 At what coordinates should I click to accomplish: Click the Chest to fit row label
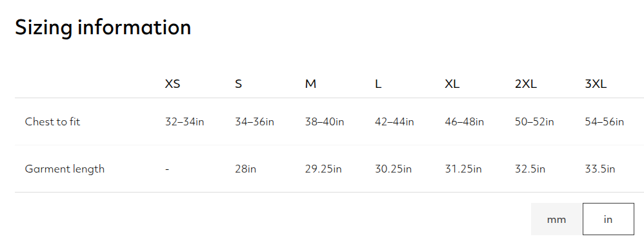point(52,121)
